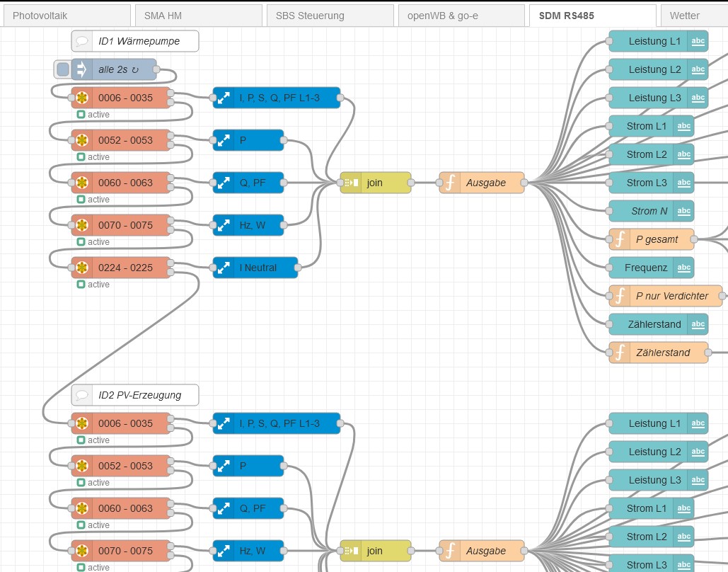
Task: Go to the openWB & go-e tab
Action: 461,16
